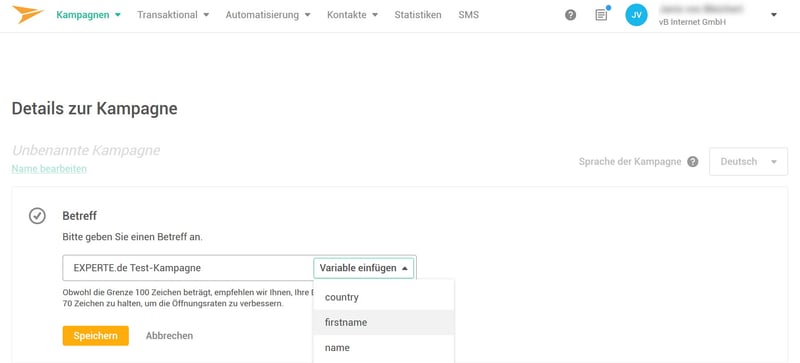The image size is (800, 363).
Task: Open the Kampagnen menu
Action: click(89, 15)
